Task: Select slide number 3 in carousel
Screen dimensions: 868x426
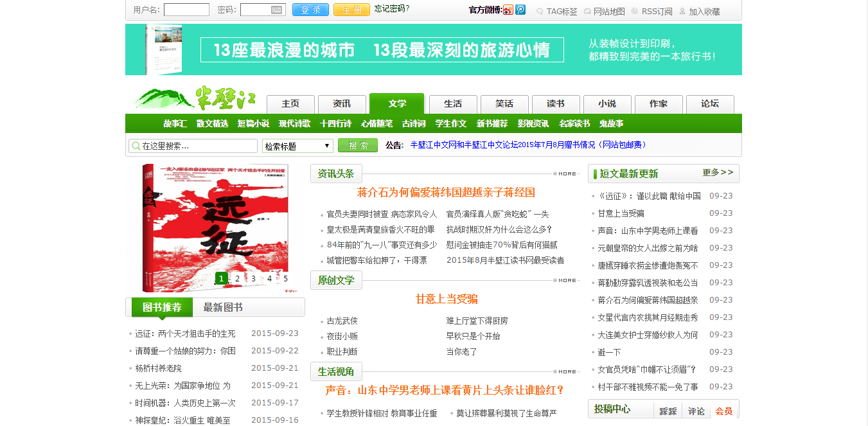Action: pyautogui.click(x=253, y=278)
